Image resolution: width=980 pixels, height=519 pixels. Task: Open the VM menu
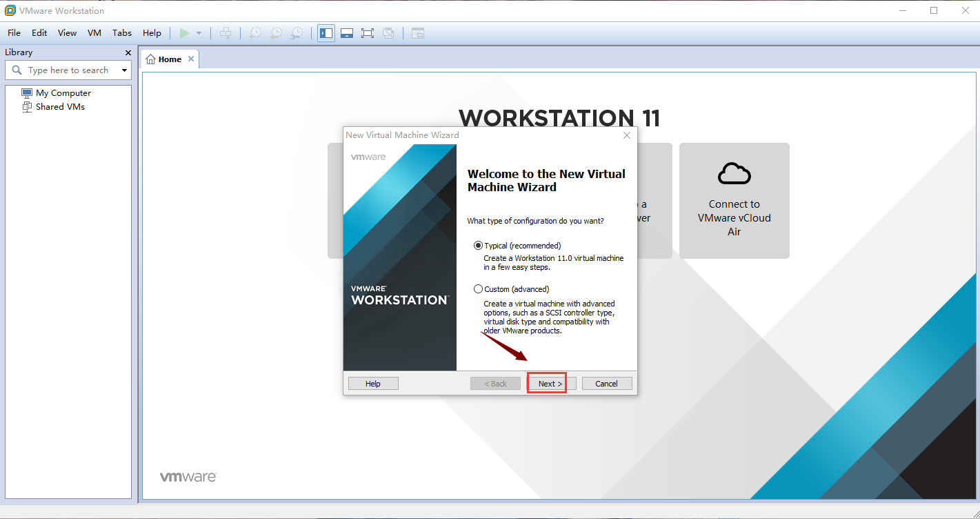tap(94, 33)
